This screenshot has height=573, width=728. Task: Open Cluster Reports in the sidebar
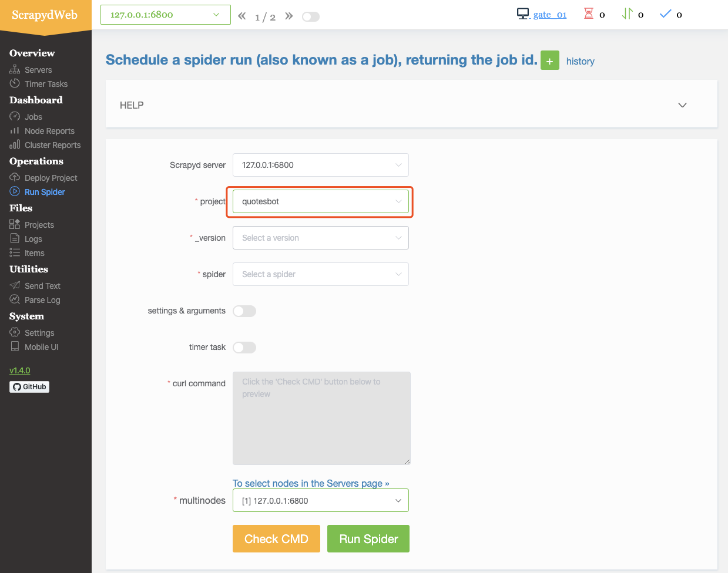point(53,145)
